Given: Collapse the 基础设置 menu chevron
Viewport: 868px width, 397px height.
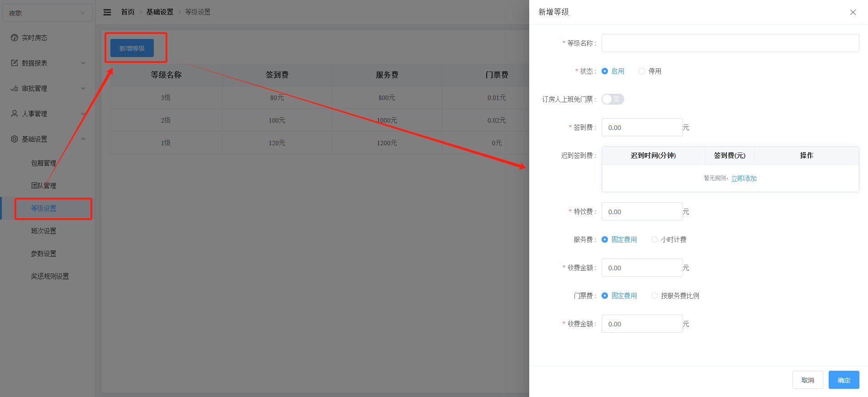Looking at the screenshot, I should coord(83,139).
